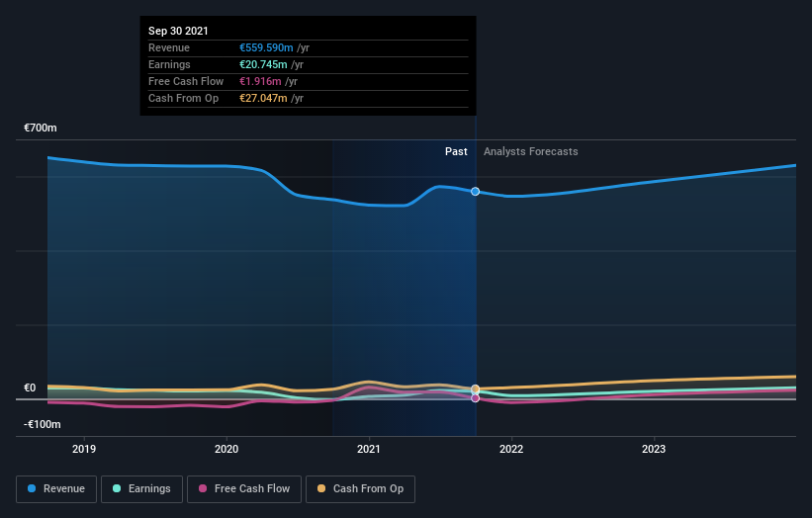The width and height of the screenshot is (812, 518).
Task: Click the Earnings row label in tooltip
Action: tap(169, 64)
